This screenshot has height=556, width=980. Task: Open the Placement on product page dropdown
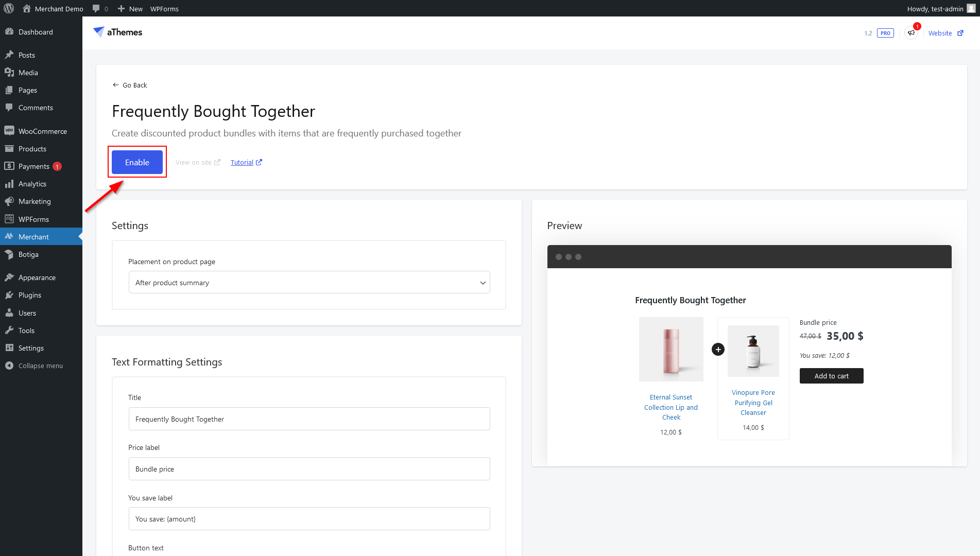point(309,283)
